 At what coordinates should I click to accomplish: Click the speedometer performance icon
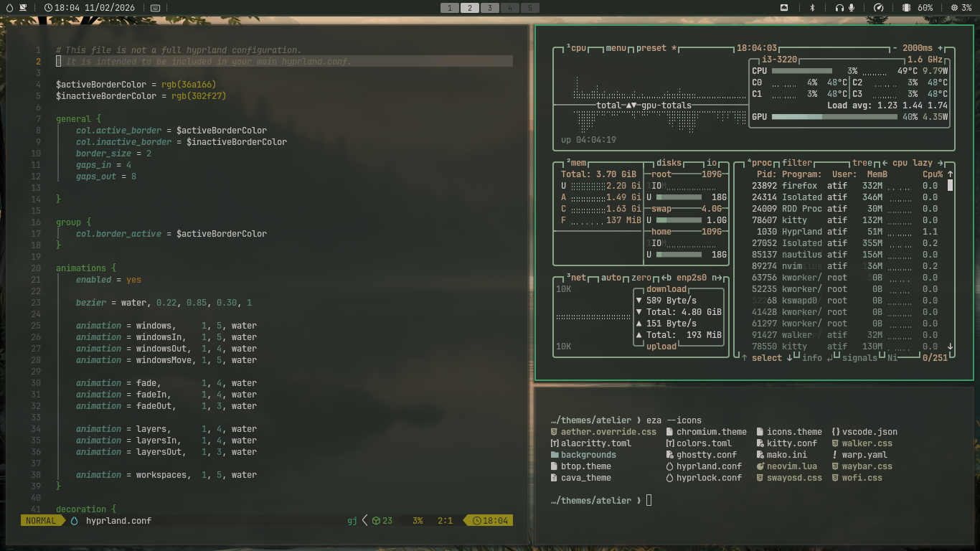878,7
